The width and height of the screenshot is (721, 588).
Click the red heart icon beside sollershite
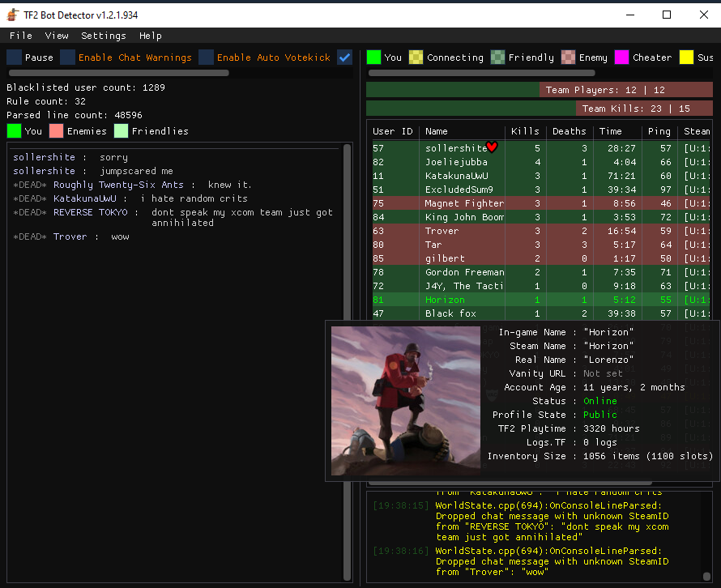click(492, 147)
